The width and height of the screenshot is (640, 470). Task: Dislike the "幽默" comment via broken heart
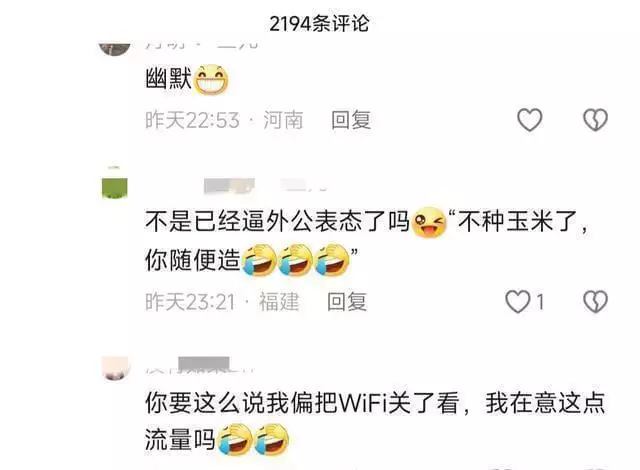click(595, 120)
